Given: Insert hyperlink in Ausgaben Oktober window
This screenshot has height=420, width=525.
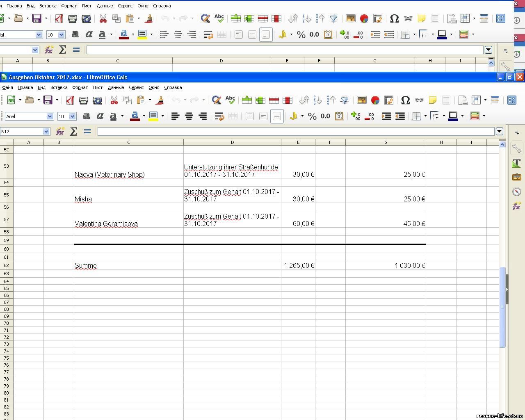Looking at the screenshot, I should pyautogui.click(x=419, y=100).
